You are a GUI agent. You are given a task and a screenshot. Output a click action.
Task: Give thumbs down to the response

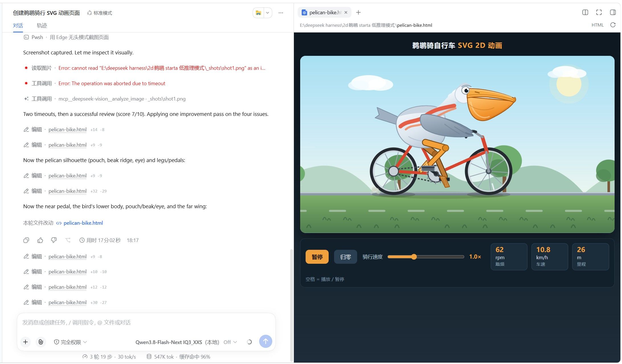coord(54,240)
